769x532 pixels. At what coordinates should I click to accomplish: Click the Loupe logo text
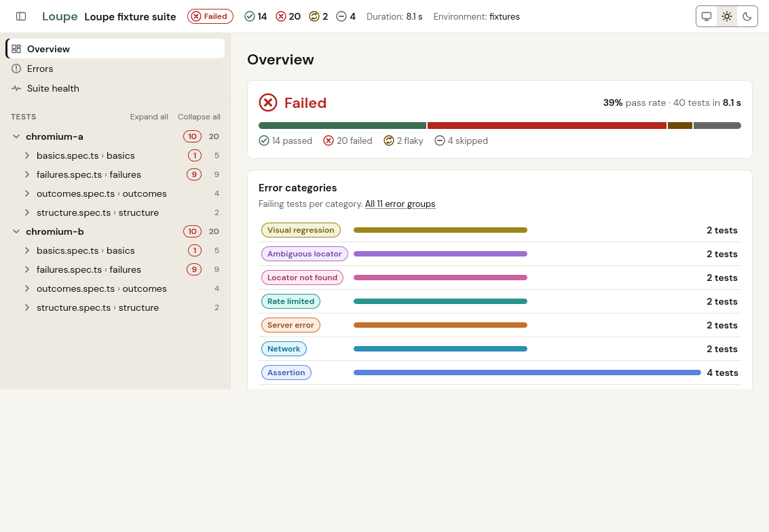[60, 16]
